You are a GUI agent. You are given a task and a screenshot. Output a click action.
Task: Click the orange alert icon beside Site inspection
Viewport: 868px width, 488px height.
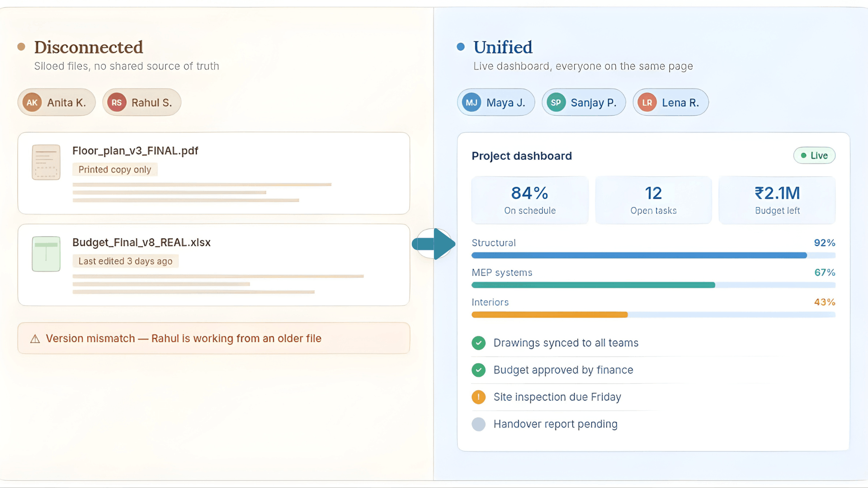pyautogui.click(x=479, y=397)
